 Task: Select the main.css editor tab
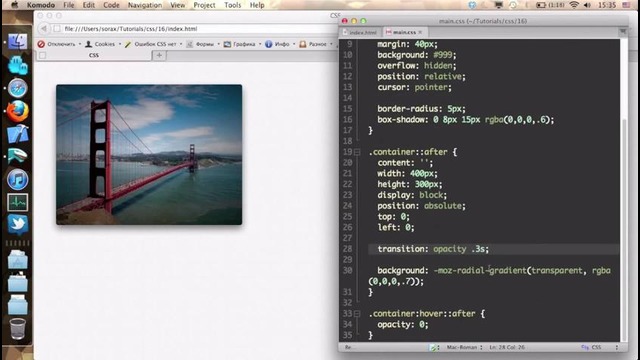(404, 32)
